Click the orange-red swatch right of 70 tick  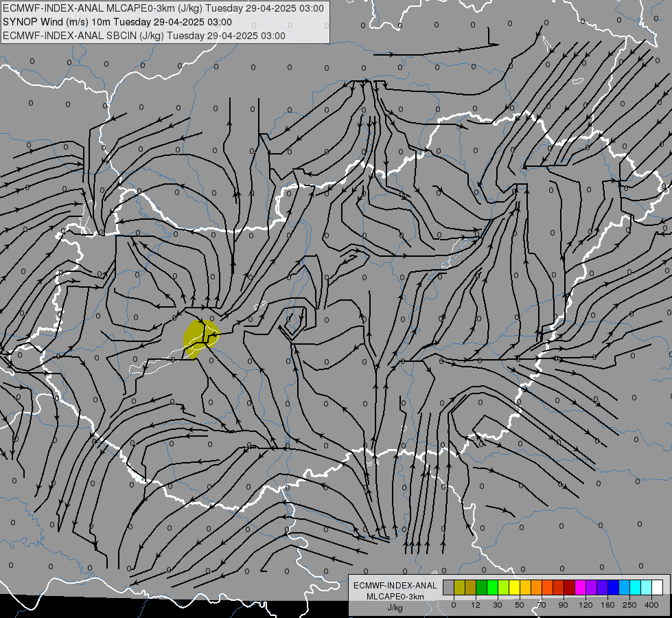(548, 587)
